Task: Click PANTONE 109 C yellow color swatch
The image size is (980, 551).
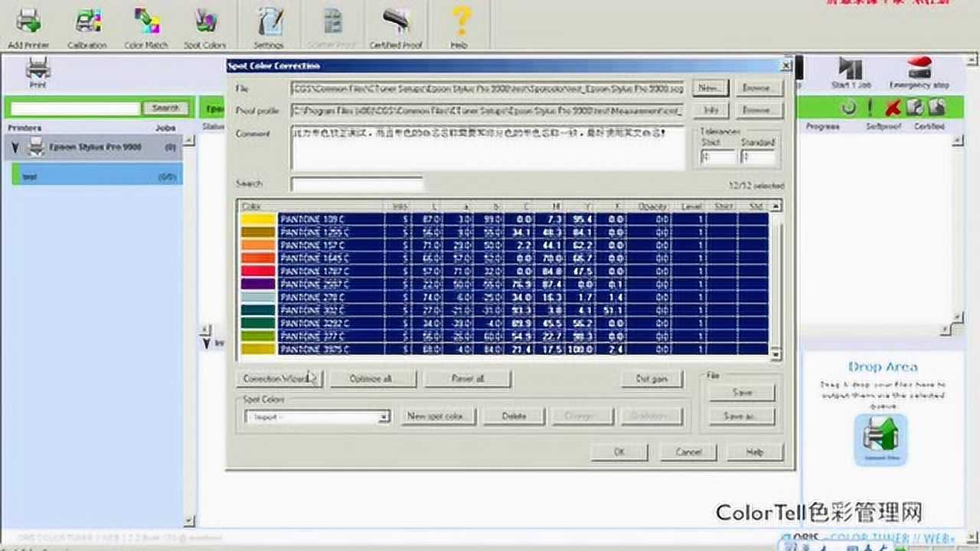Action: [x=257, y=220]
